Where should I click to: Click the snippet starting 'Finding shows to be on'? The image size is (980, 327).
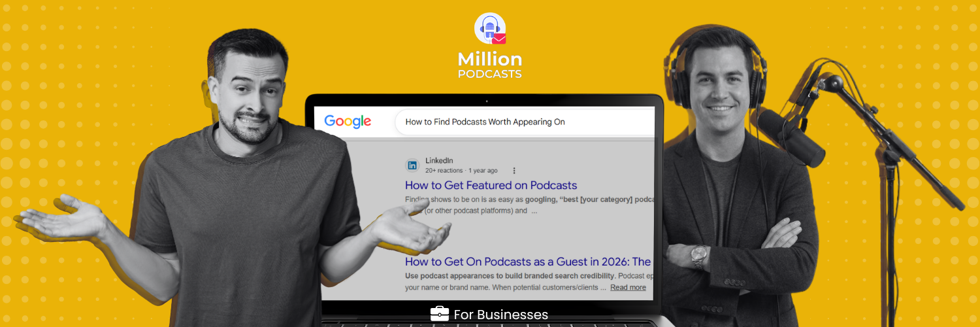[x=529, y=205]
